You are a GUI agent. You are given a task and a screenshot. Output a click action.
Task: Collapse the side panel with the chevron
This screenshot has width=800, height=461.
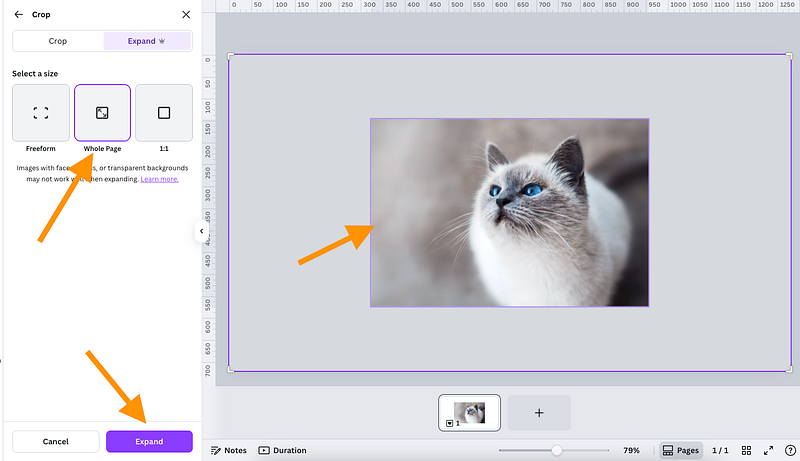202,231
